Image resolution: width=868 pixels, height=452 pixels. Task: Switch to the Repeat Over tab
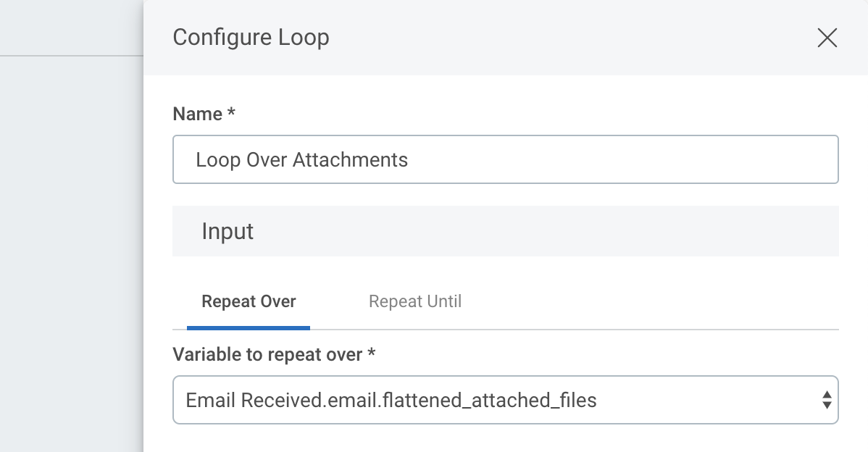pyautogui.click(x=249, y=301)
